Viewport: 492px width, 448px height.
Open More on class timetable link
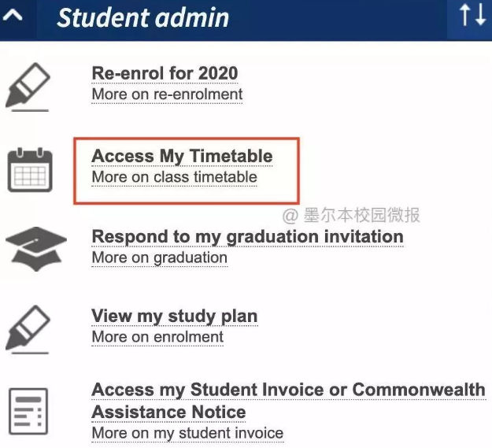[175, 177]
